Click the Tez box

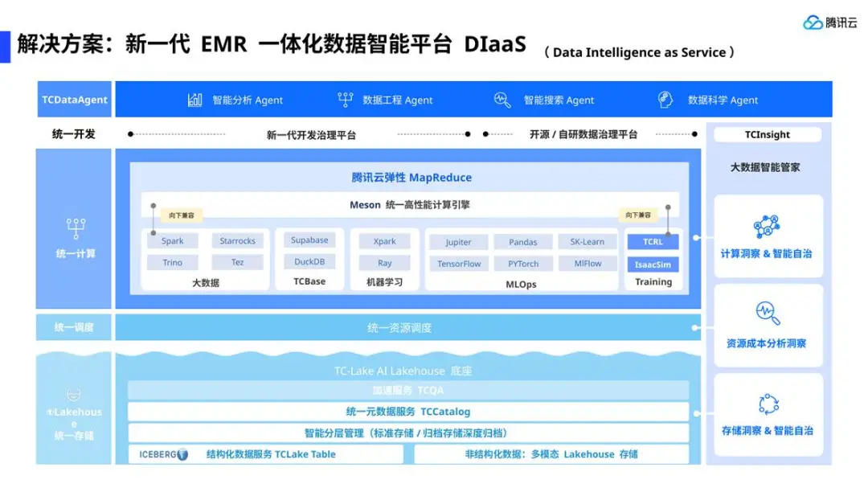(237, 263)
